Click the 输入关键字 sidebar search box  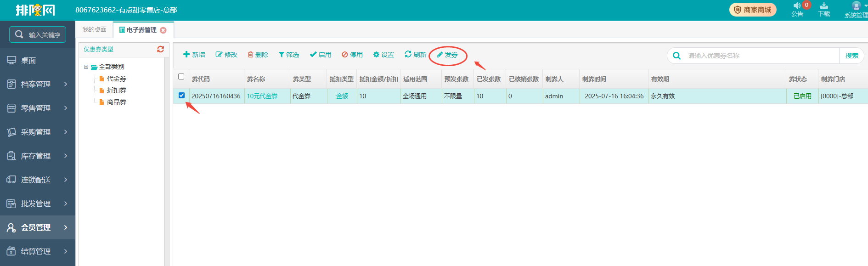click(38, 34)
